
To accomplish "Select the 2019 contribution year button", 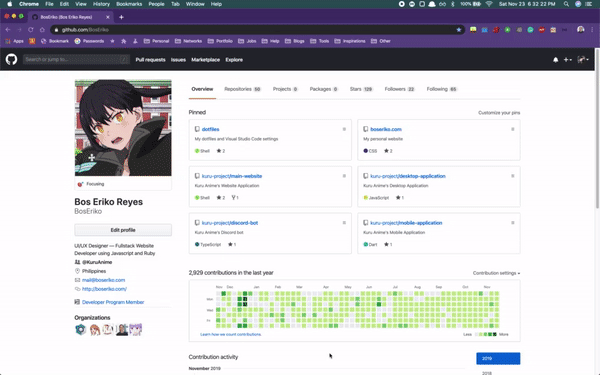I will coord(498,359).
